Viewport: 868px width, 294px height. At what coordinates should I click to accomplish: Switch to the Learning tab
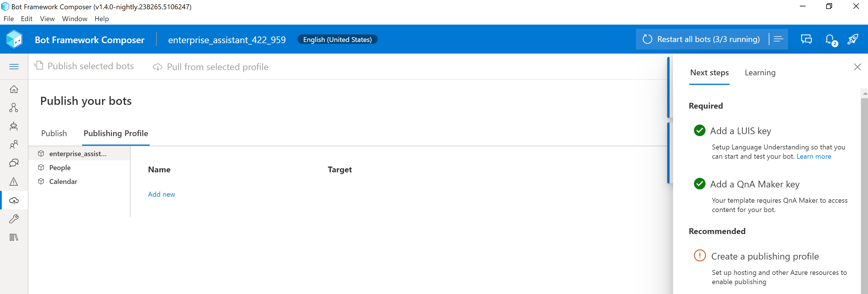[x=760, y=72]
